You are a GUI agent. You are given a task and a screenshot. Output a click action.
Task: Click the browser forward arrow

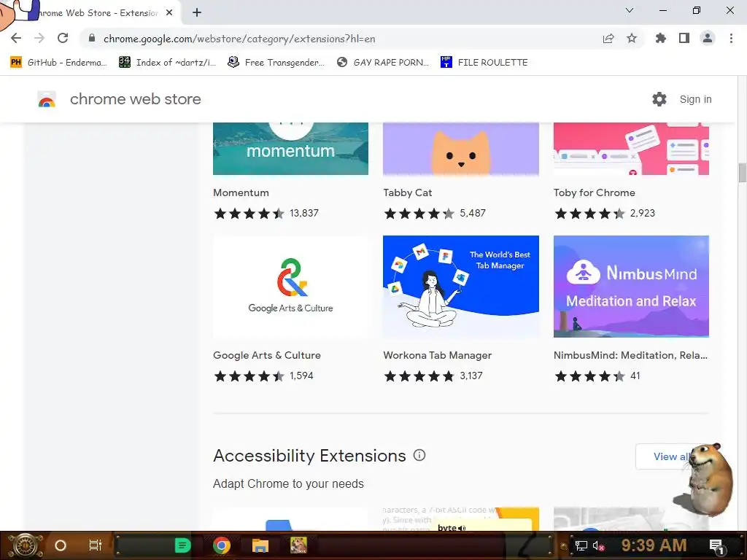39,38
